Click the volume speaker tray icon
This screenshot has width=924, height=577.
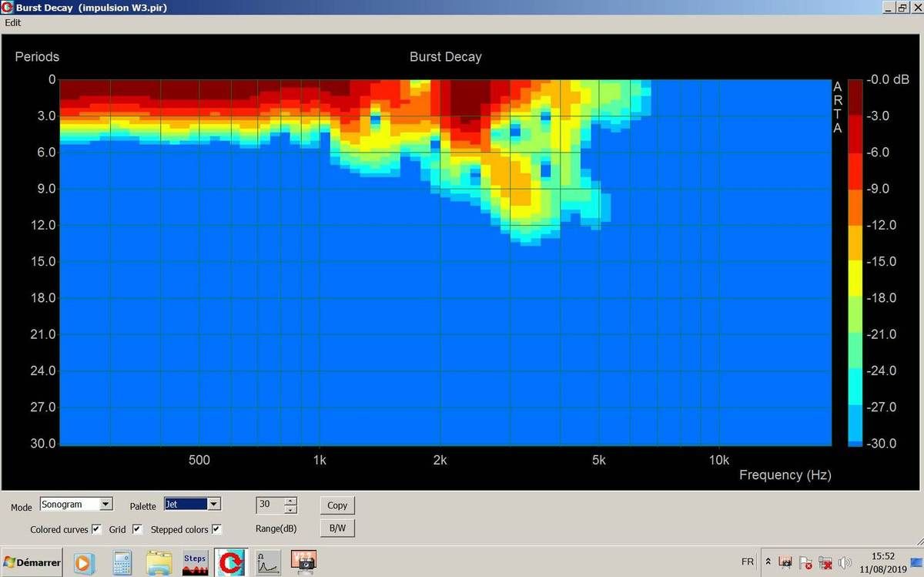coord(845,562)
